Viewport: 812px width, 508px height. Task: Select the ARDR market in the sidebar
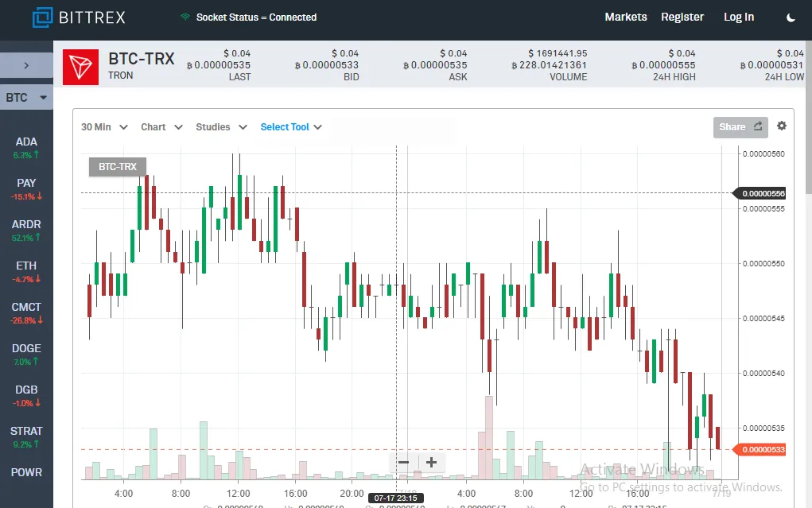(x=26, y=231)
